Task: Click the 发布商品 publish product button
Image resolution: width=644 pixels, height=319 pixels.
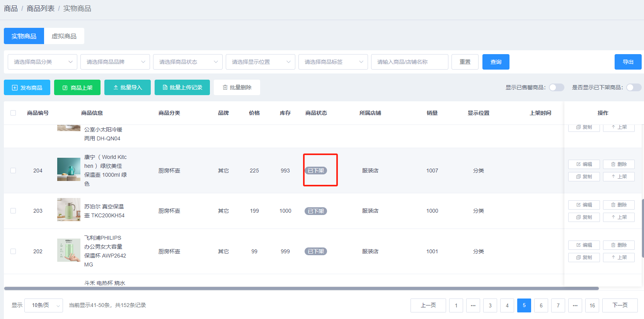Action: tap(27, 87)
